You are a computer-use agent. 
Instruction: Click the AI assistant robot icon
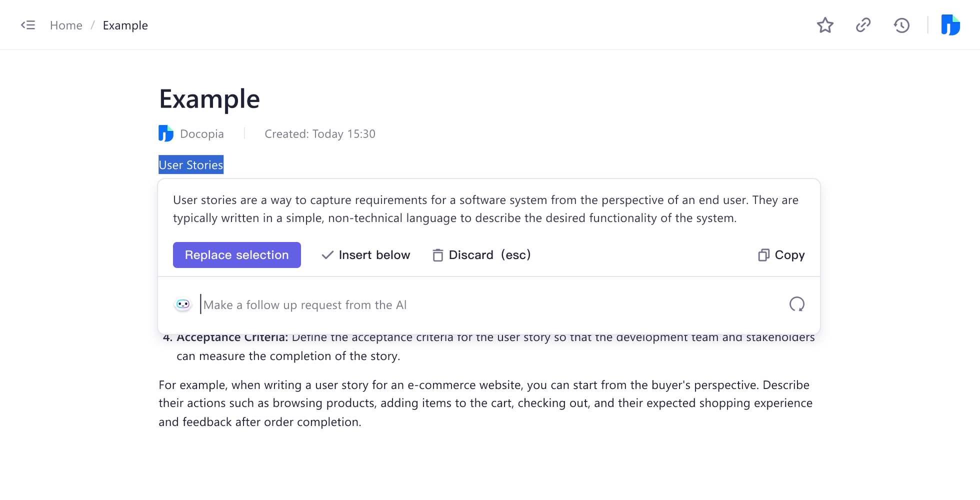pyautogui.click(x=183, y=304)
